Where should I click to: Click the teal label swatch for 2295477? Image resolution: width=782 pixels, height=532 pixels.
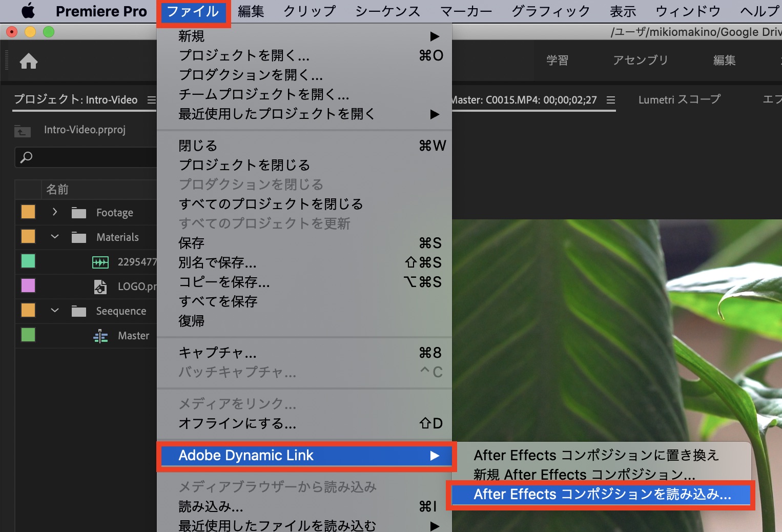pos(28,261)
